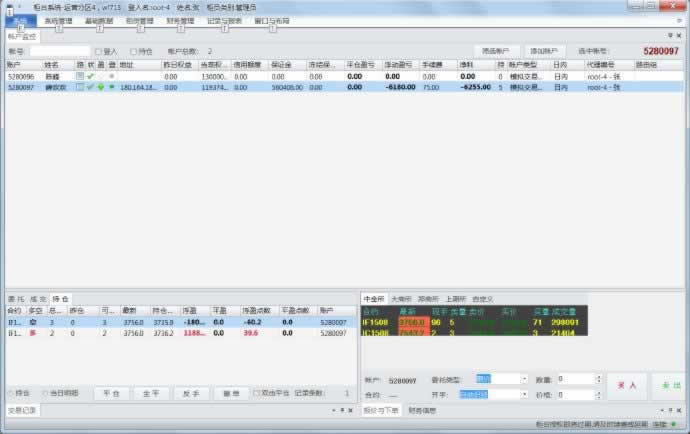Click the green checkmark status icon in 5280097 row
690x434 pixels.
click(91, 87)
